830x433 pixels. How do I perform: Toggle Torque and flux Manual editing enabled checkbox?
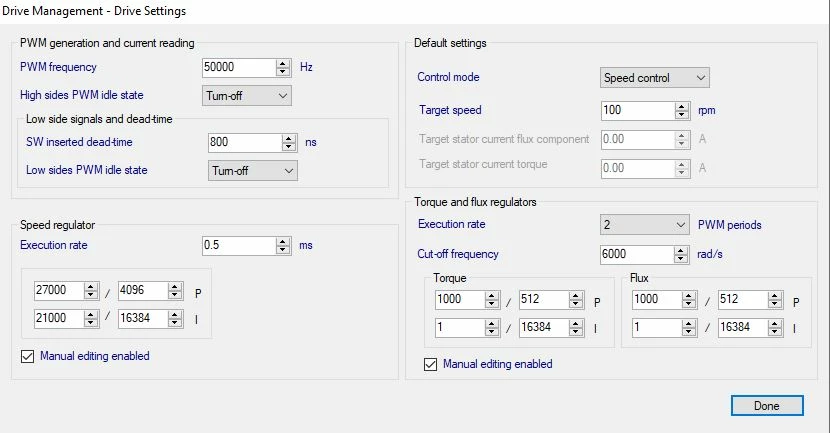pos(430,365)
